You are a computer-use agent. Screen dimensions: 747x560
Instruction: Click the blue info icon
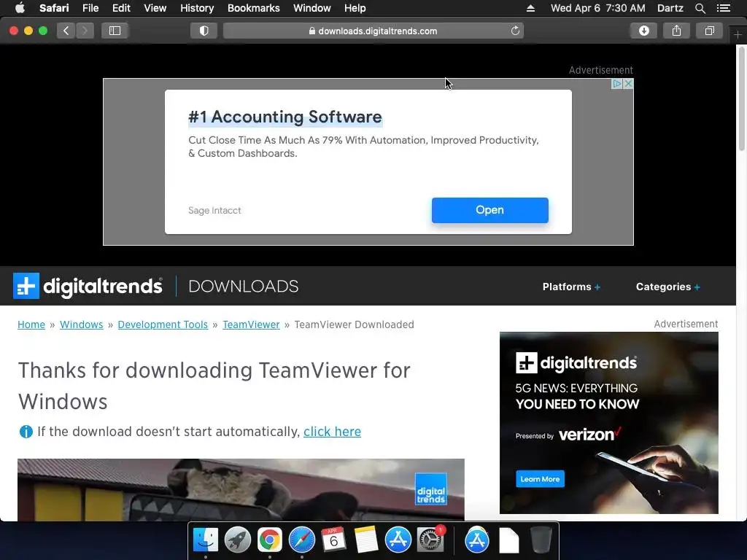click(x=26, y=432)
